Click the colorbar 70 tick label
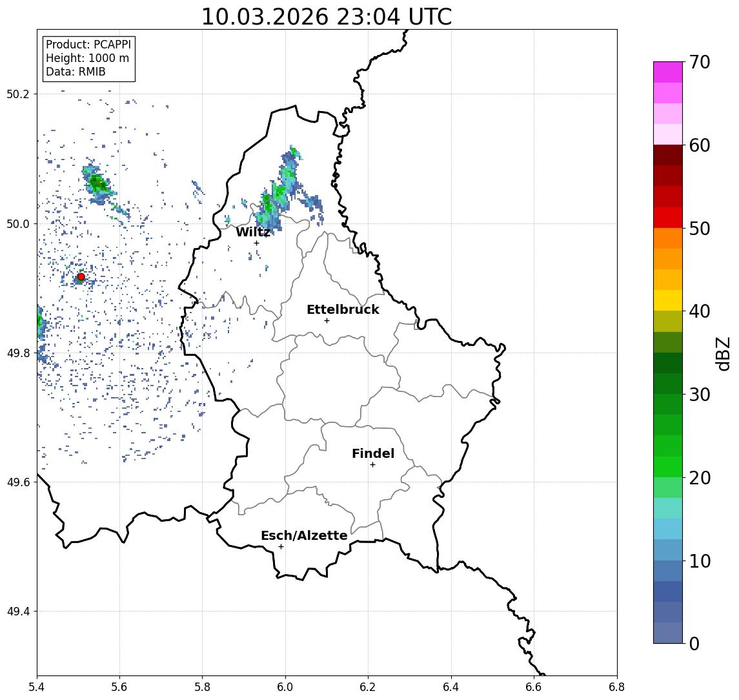 (x=700, y=62)
